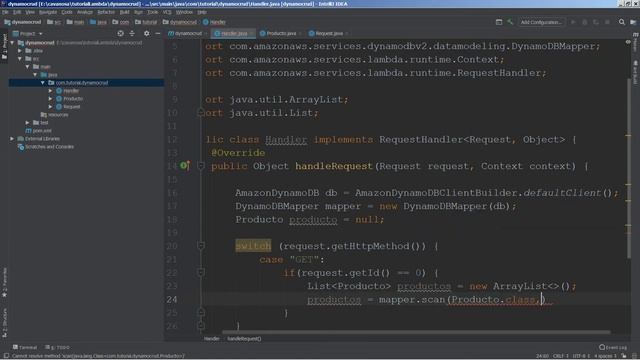640x360 pixels.
Task: Hide the Project panel with minus icon
Action: 158,33
